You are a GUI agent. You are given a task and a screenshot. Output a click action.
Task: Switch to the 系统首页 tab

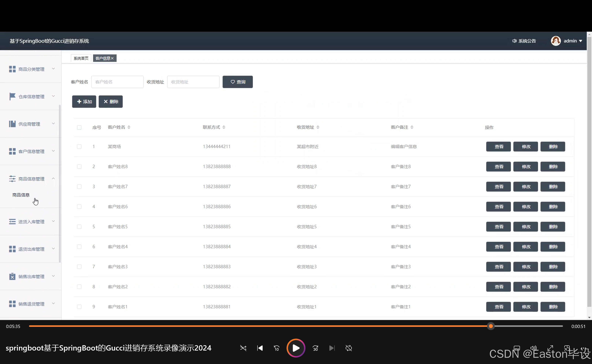point(81,58)
